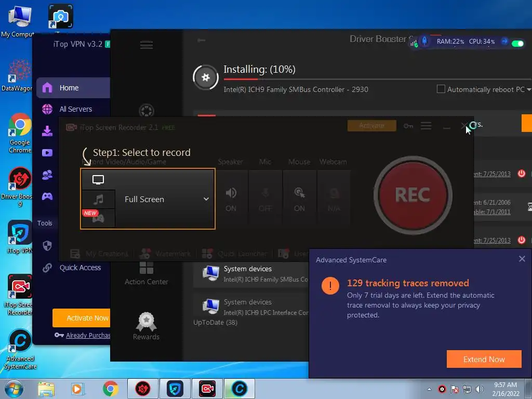This screenshot has width=532, height=399.
Task: Open Windows Explorer from taskbar
Action: [46, 389]
